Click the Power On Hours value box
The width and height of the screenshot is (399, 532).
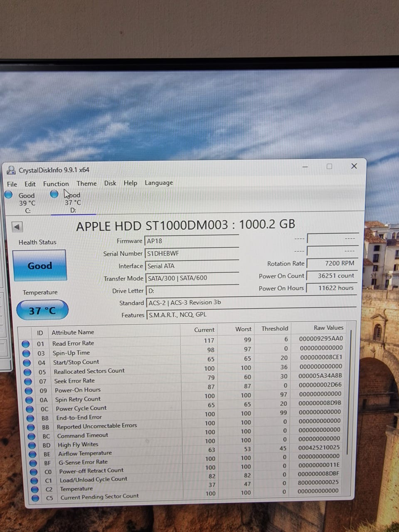pyautogui.click(x=331, y=288)
